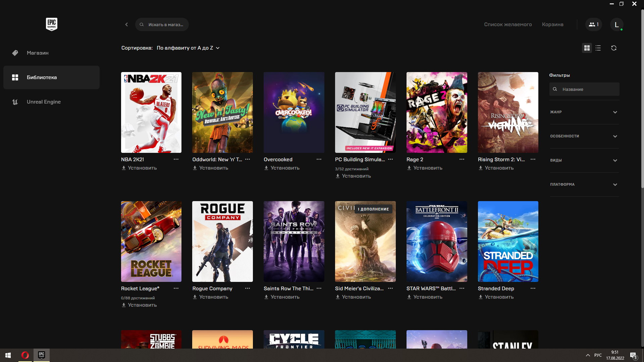Click the store search field
Image resolution: width=644 pixels, height=362 pixels.
point(162,24)
